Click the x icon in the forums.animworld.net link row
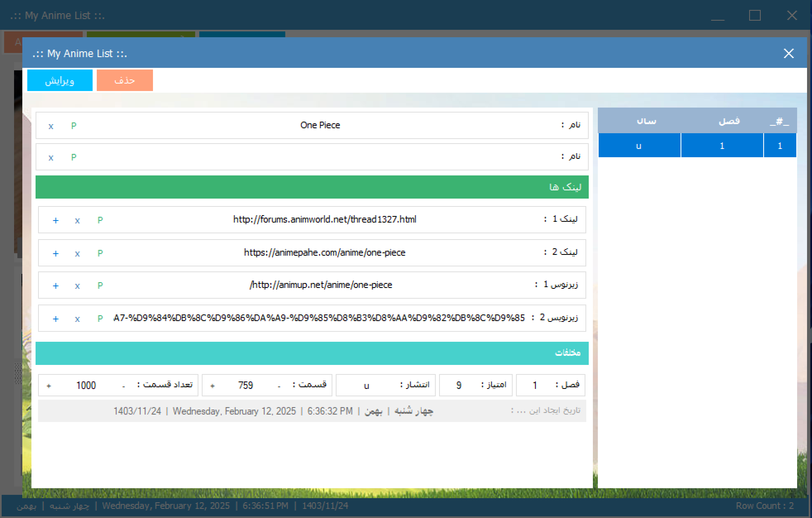 coord(77,221)
